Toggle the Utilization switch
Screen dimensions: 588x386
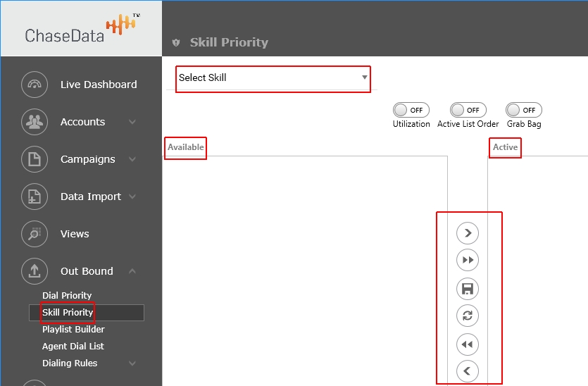tap(411, 110)
